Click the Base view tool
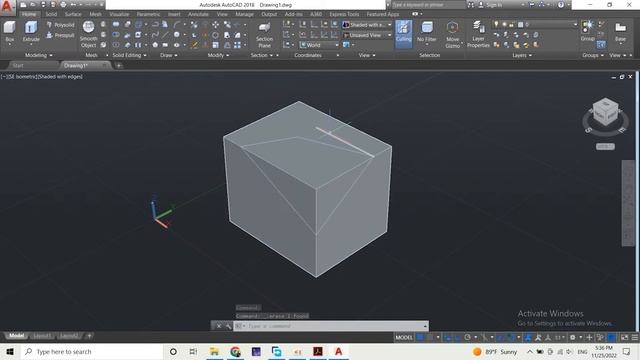This screenshot has width=640, height=360. click(x=620, y=32)
